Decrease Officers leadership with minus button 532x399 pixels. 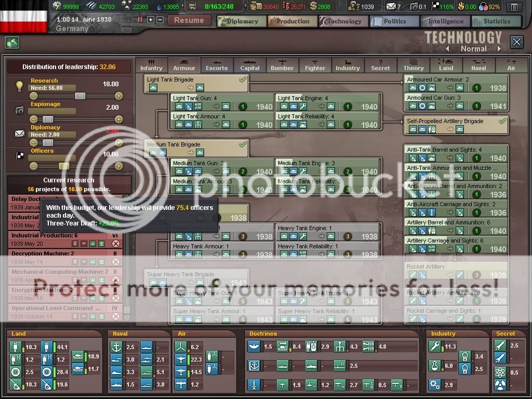tap(34, 166)
